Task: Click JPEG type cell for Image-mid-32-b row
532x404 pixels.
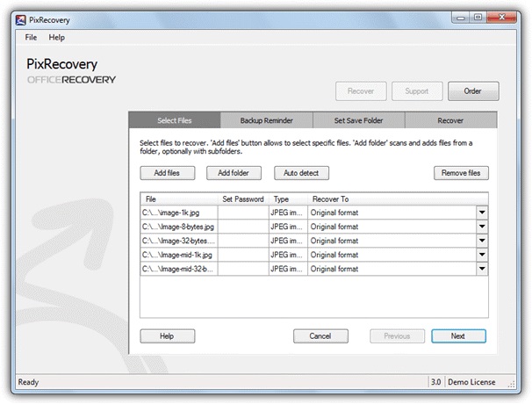Action: coord(288,269)
